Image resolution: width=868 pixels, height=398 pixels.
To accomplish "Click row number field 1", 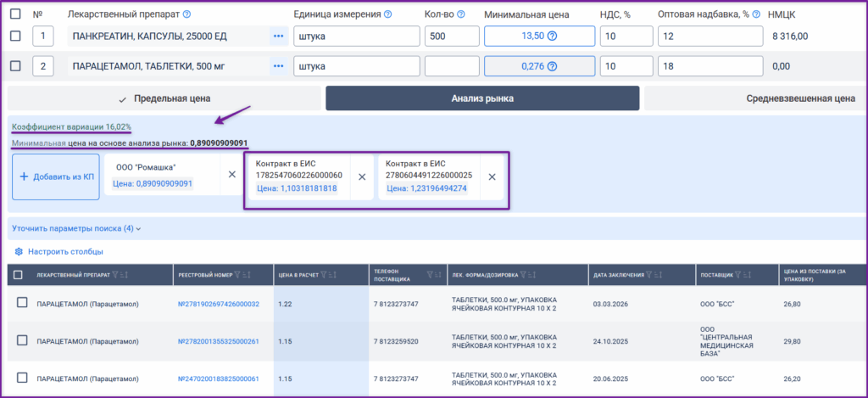I will (43, 36).
